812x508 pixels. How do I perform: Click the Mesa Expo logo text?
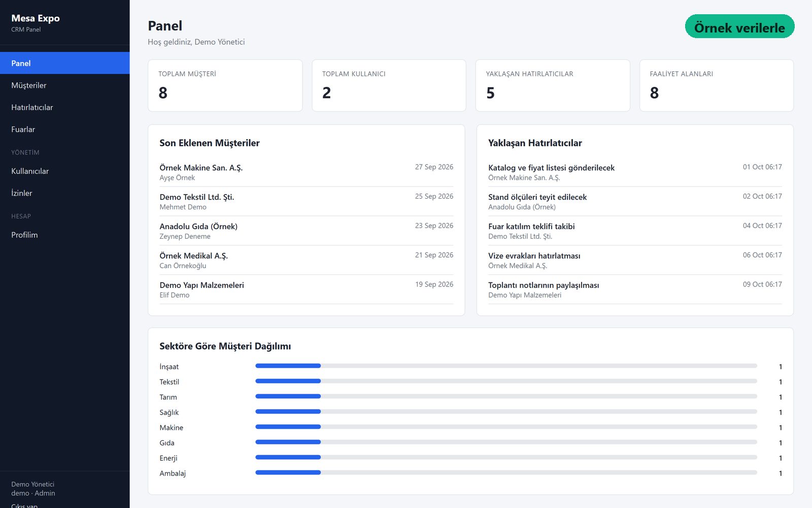(x=36, y=18)
